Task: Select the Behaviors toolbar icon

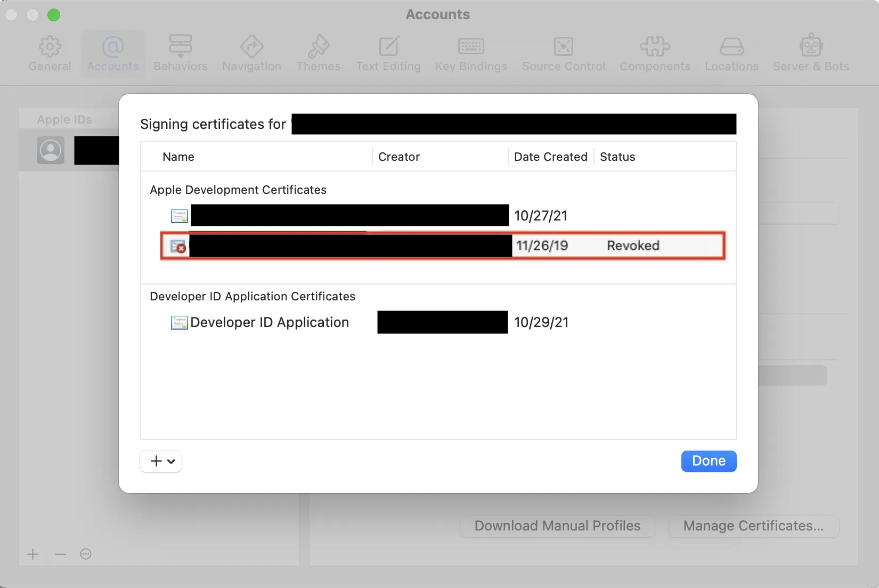Action: (181, 54)
